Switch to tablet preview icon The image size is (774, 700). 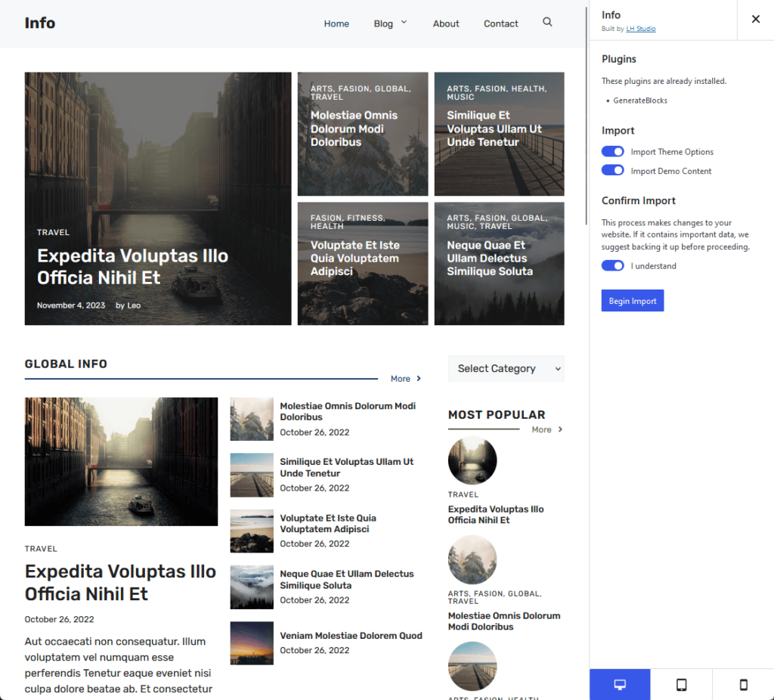click(681, 684)
